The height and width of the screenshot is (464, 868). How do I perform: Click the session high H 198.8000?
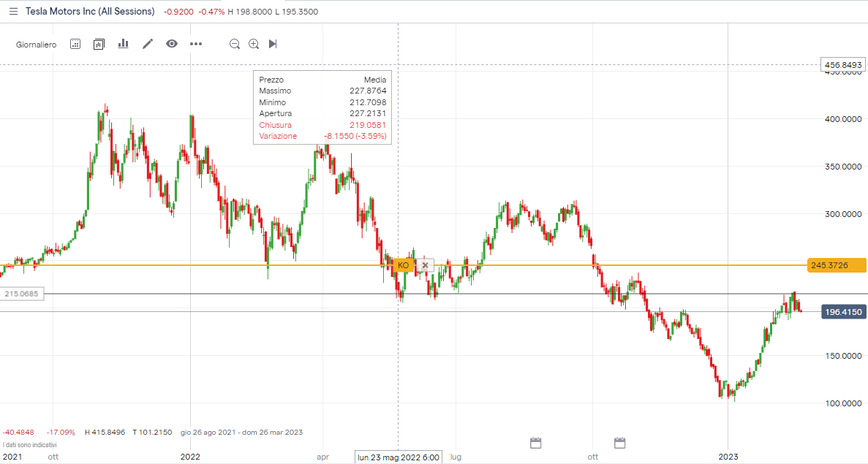(x=250, y=12)
